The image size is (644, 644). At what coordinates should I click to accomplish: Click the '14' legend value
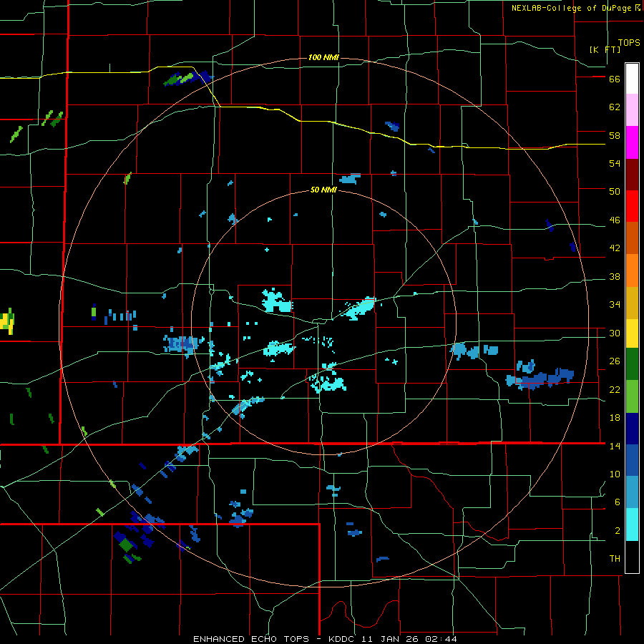coord(615,446)
